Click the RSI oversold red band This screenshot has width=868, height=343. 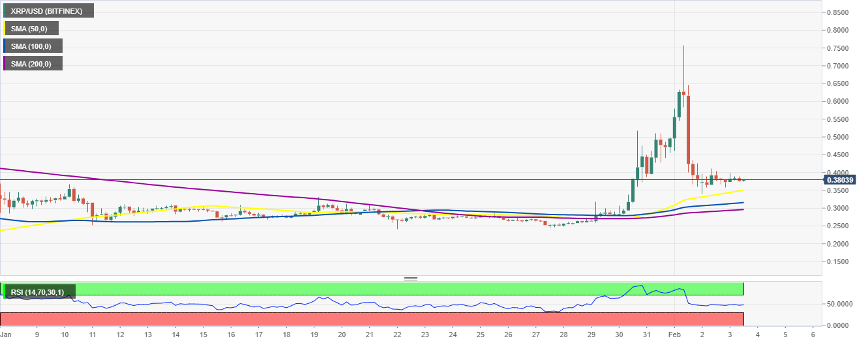[x=372, y=319]
